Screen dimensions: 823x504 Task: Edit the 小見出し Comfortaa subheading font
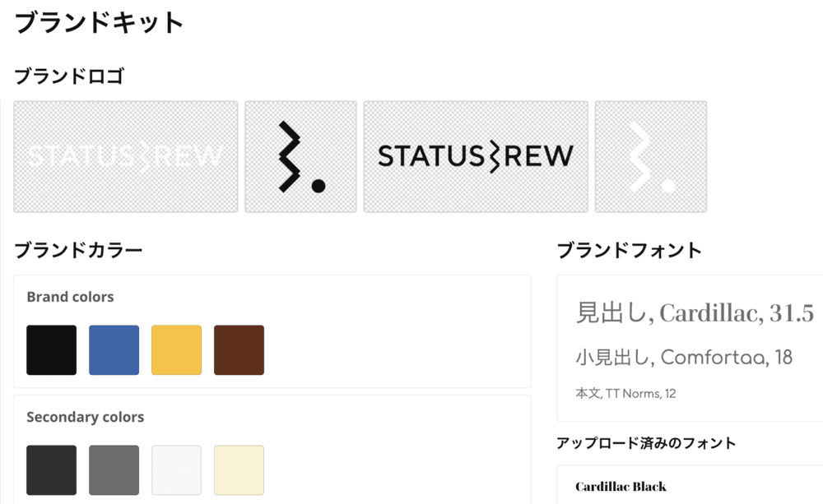(x=684, y=357)
